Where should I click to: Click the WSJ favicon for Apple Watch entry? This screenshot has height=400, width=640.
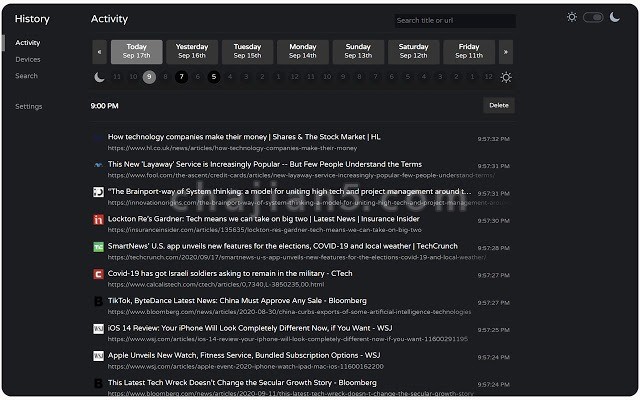98,356
